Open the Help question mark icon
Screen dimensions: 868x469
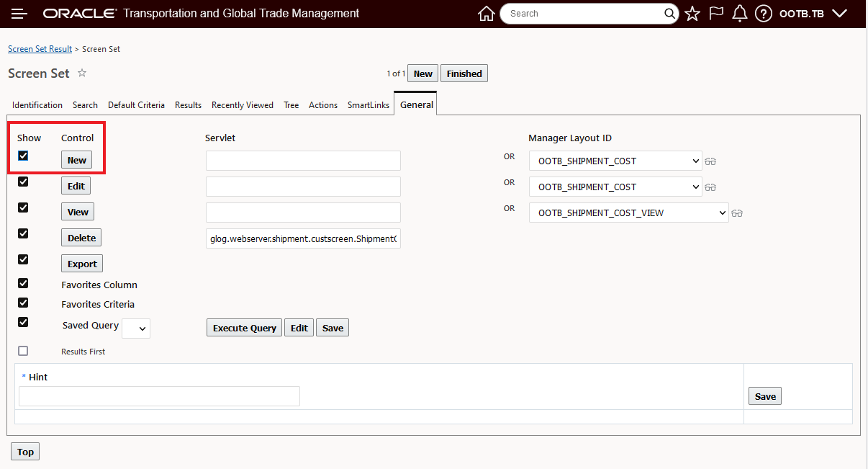pyautogui.click(x=764, y=14)
